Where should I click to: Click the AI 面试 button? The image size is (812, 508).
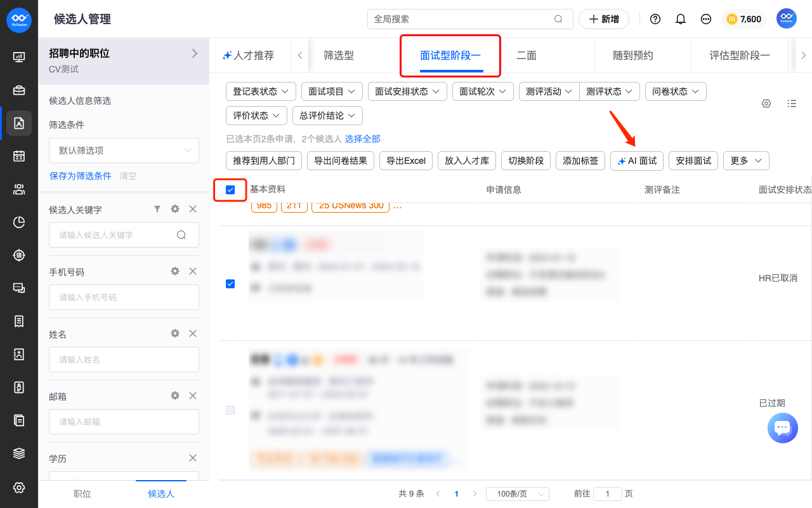[x=637, y=161]
